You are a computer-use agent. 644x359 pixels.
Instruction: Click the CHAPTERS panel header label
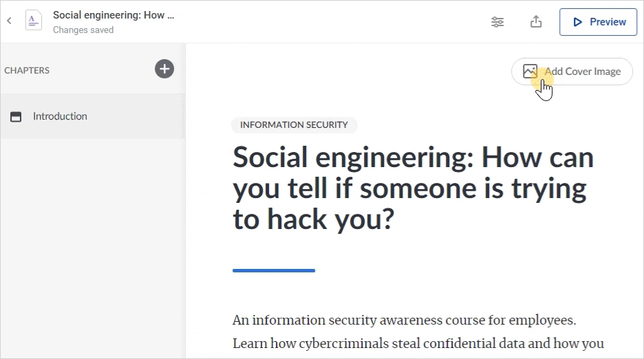pyautogui.click(x=27, y=70)
